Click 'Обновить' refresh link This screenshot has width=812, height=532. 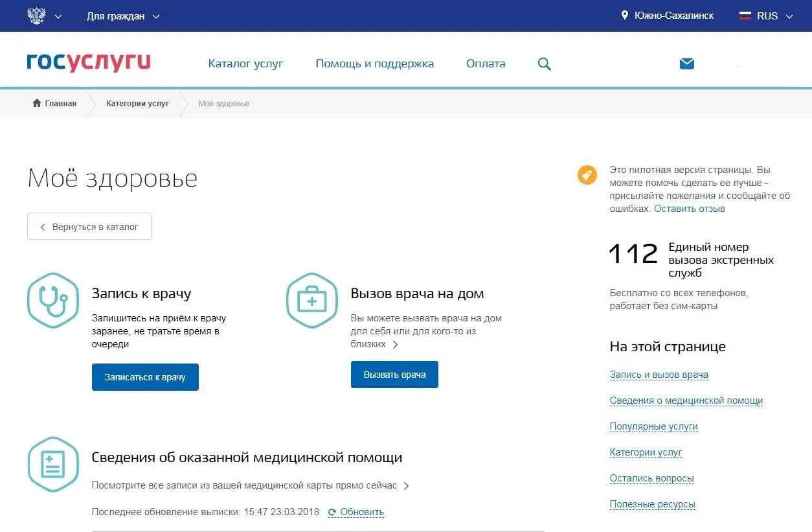[362, 512]
